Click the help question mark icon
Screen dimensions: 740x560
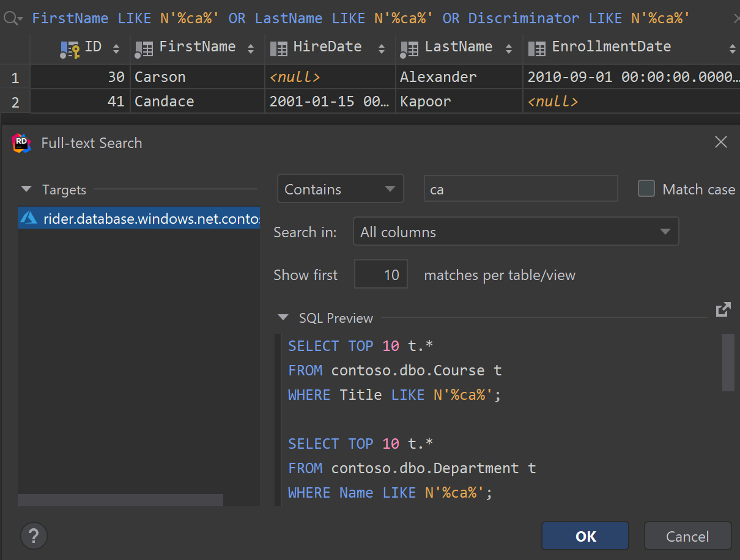pyautogui.click(x=34, y=536)
